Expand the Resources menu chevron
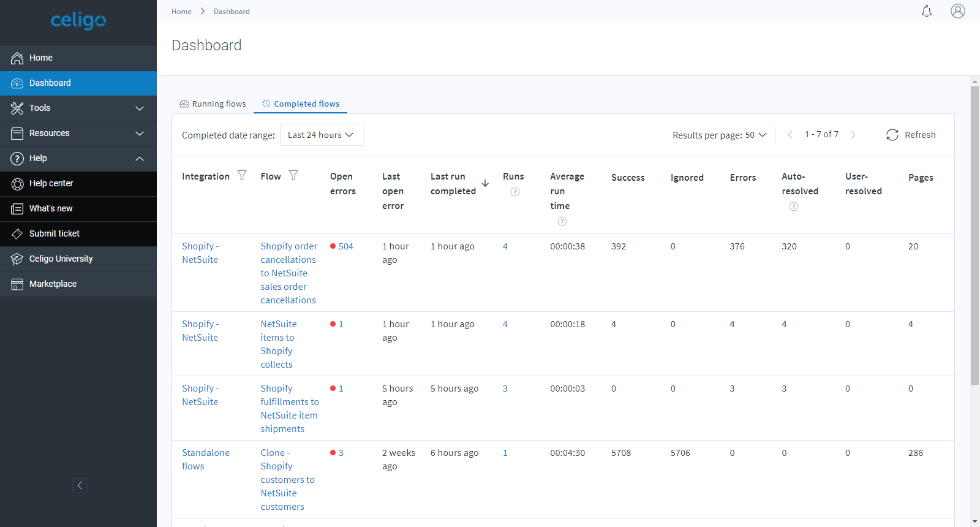This screenshot has height=527, width=980. (x=140, y=134)
